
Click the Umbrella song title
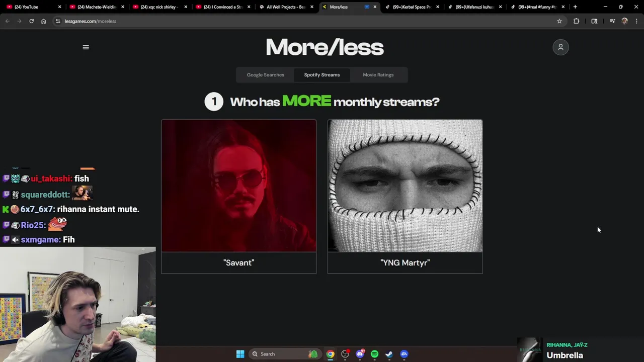click(565, 355)
